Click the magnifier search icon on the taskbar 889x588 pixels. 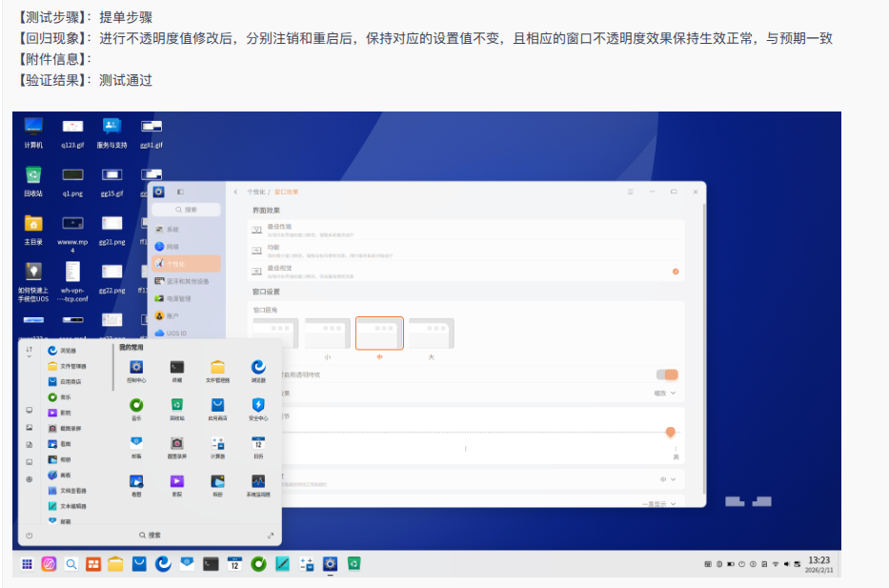click(x=71, y=564)
